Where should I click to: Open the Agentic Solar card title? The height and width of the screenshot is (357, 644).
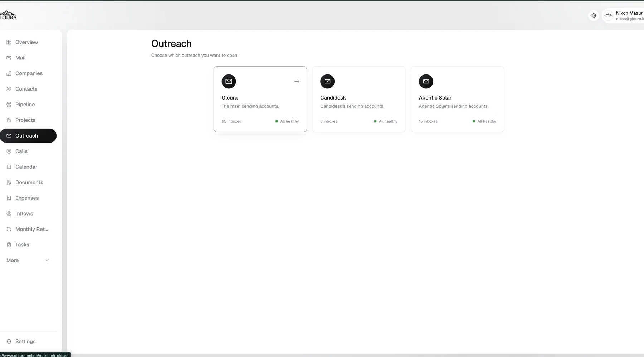pyautogui.click(x=435, y=98)
